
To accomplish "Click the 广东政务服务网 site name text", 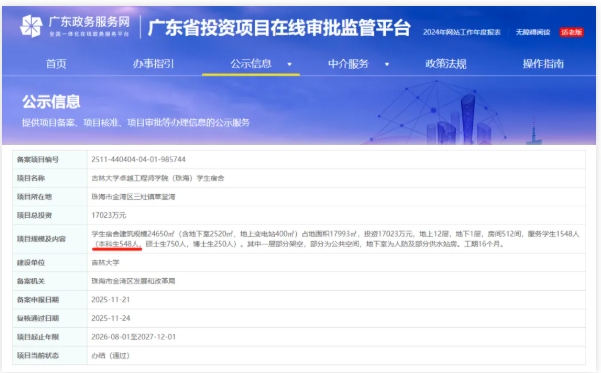I will 89,22.
